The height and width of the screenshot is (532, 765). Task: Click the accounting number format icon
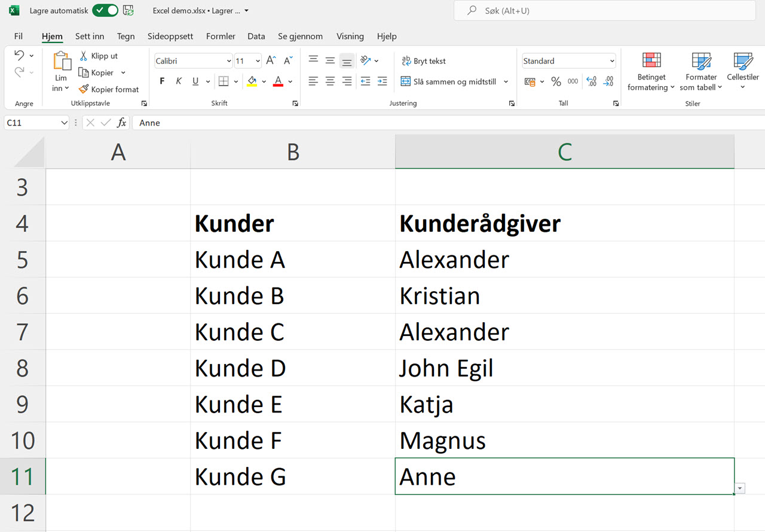[530, 81]
